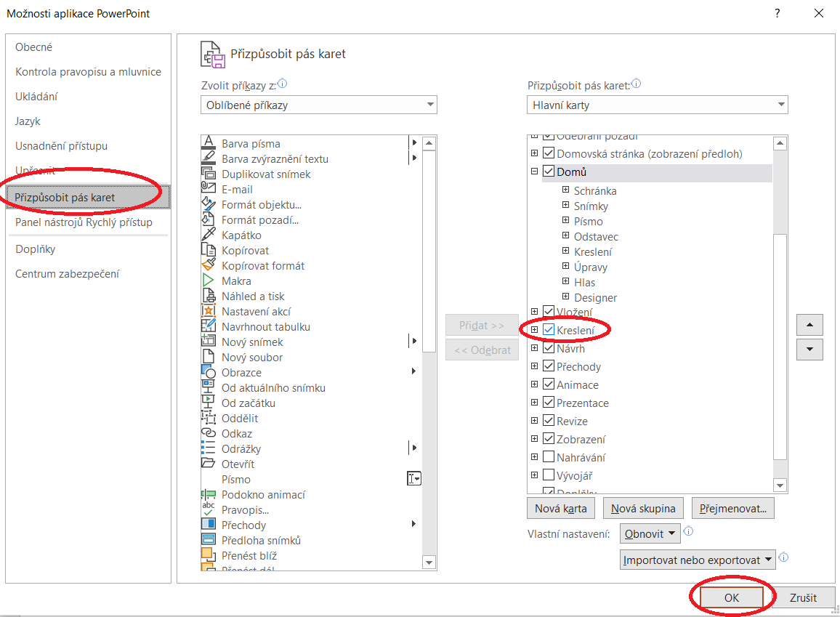
Task: Choose the E-mail command icon
Action: (x=208, y=188)
